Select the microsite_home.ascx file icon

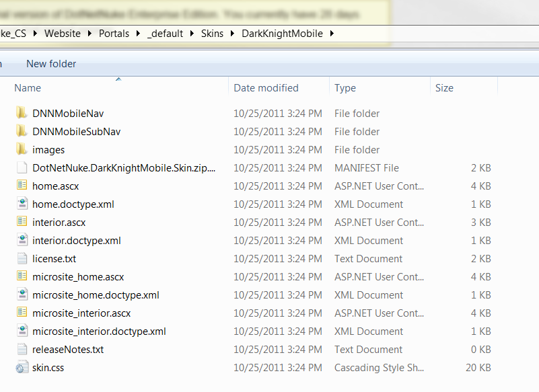pyautogui.click(x=22, y=277)
